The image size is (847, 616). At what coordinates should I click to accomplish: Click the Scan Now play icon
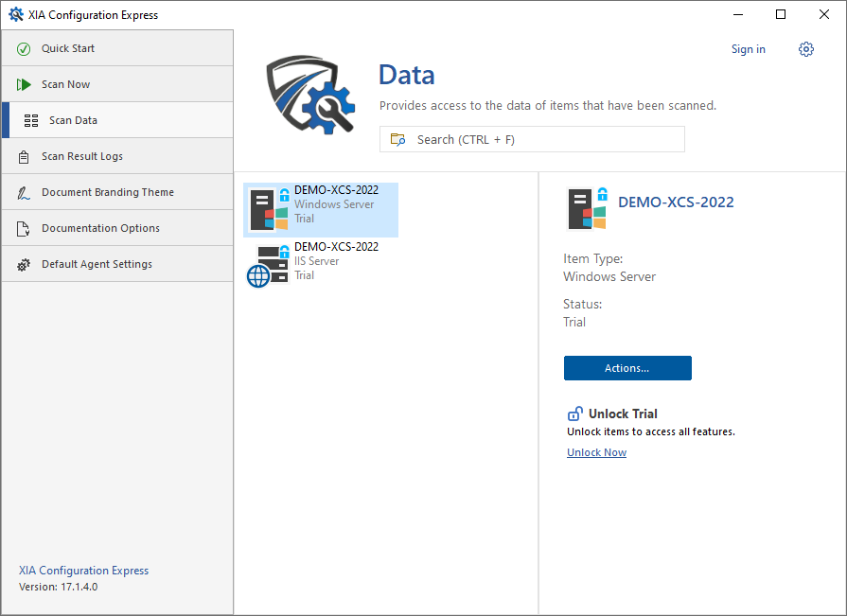click(24, 84)
